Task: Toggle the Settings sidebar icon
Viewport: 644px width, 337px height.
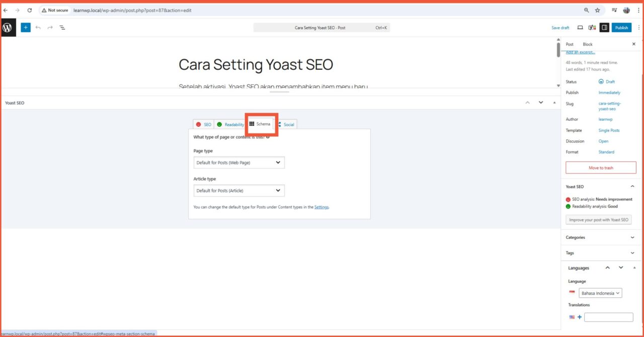Action: [604, 28]
